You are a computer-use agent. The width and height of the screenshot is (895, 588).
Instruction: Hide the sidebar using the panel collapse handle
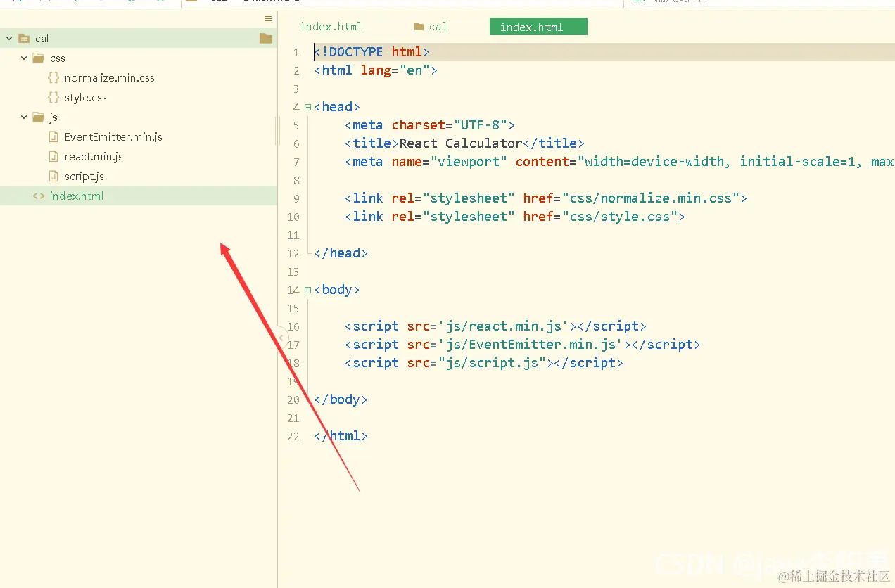pos(281,338)
